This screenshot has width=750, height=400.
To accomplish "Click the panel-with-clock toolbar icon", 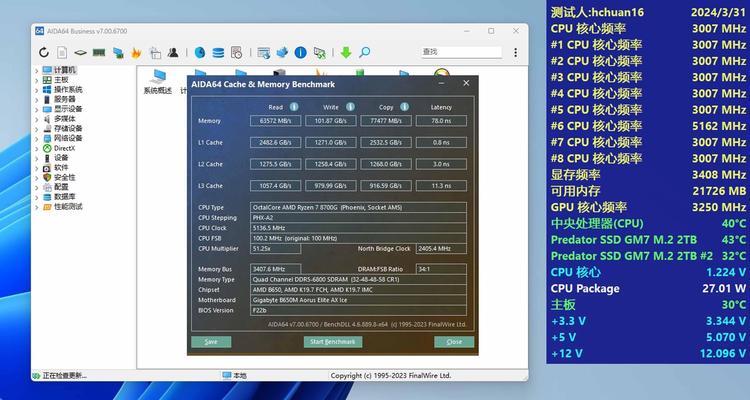I will [236, 53].
